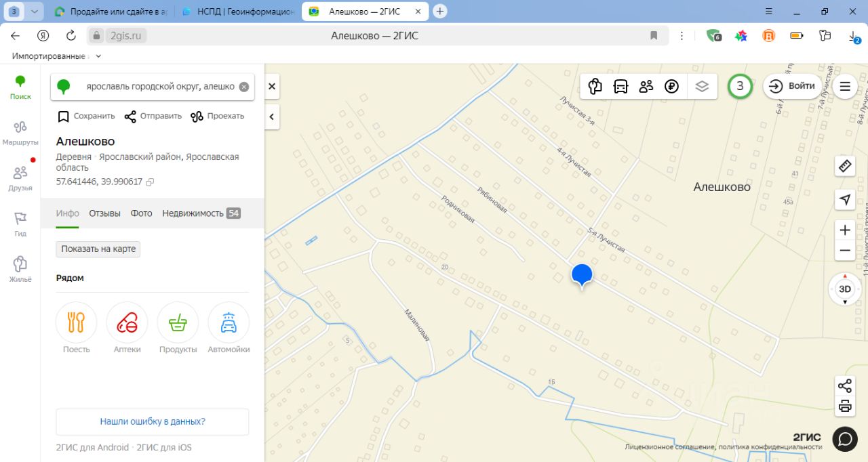868x462 pixels.
Task: Click the Войти sign-in button
Action: pos(793,86)
